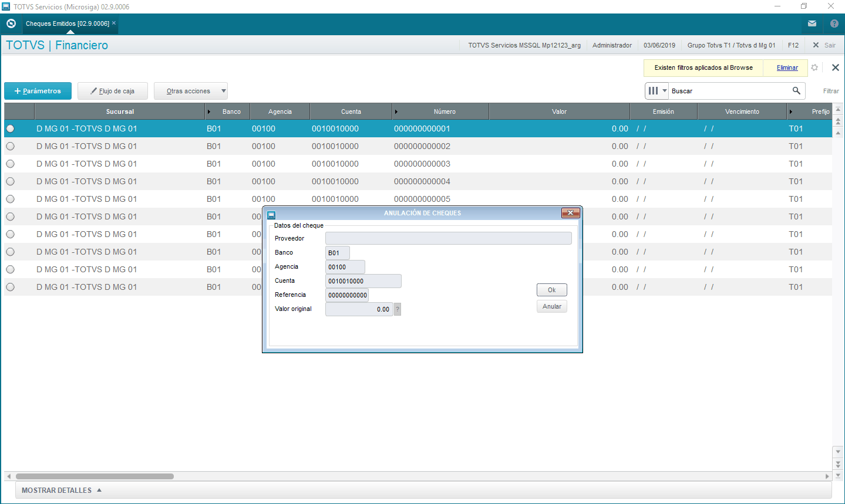Screen dimensions: 845x504
Task: Click the Administrador user label
Action: [x=612, y=45]
